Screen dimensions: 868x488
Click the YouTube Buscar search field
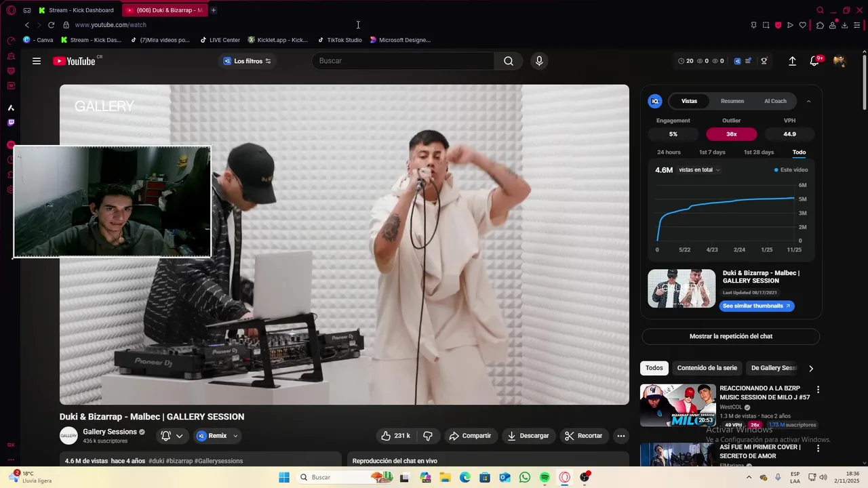point(403,61)
